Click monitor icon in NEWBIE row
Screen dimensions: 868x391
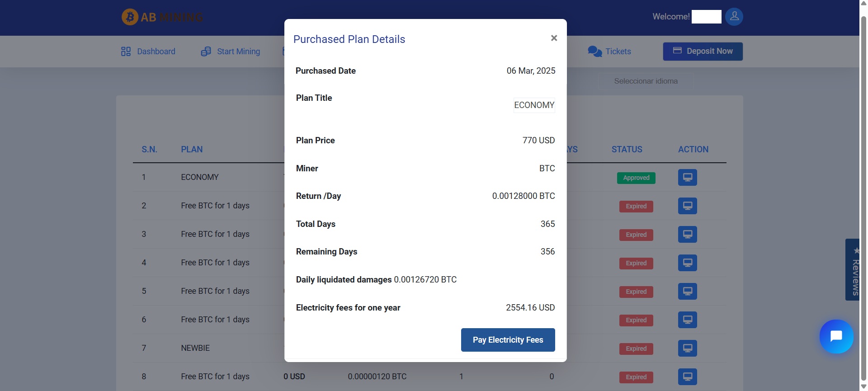point(687,349)
